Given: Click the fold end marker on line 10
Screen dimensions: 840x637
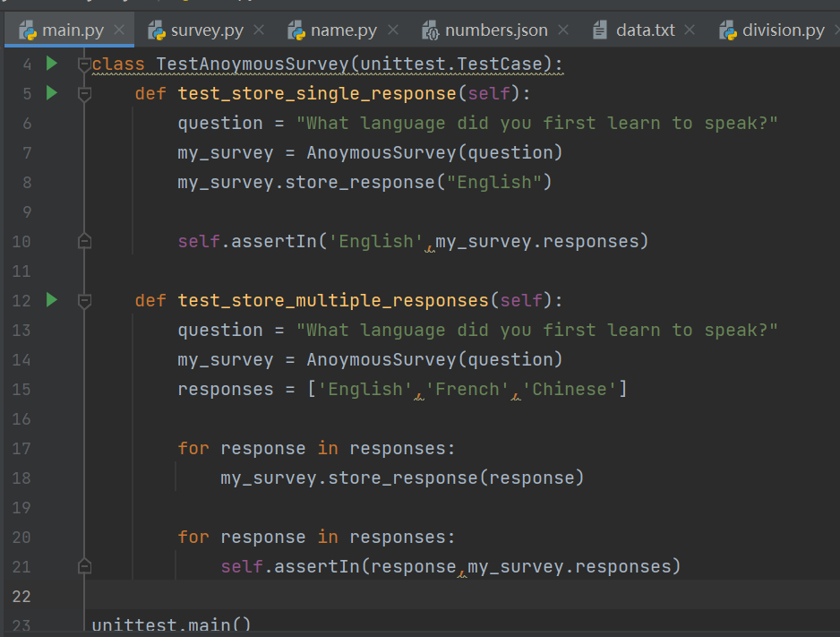Looking at the screenshot, I should (x=85, y=241).
